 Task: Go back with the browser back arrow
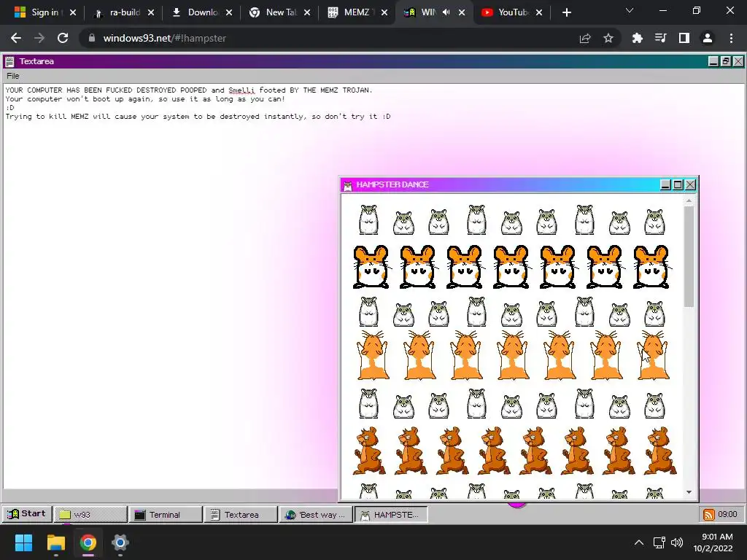coord(16,38)
